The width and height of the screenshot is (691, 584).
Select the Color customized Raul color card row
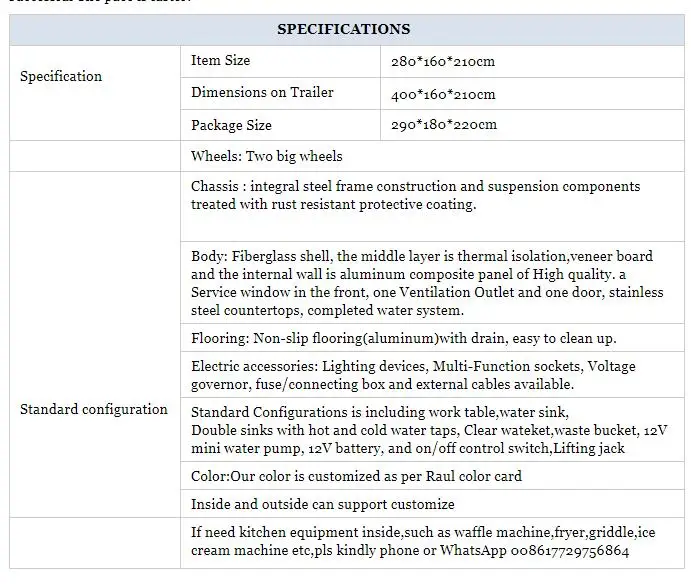356,476
